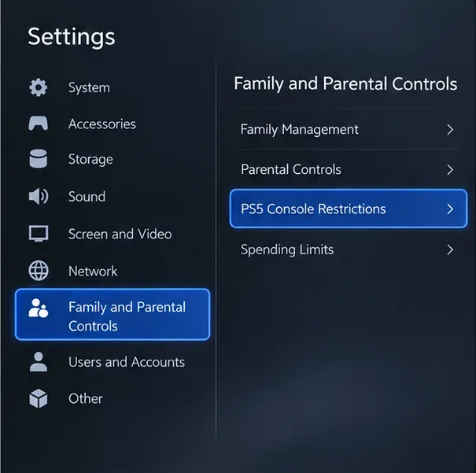Screen dimensions: 476x473
Task: Select Family and Parental Controls text in sidebar
Action: click(x=127, y=316)
